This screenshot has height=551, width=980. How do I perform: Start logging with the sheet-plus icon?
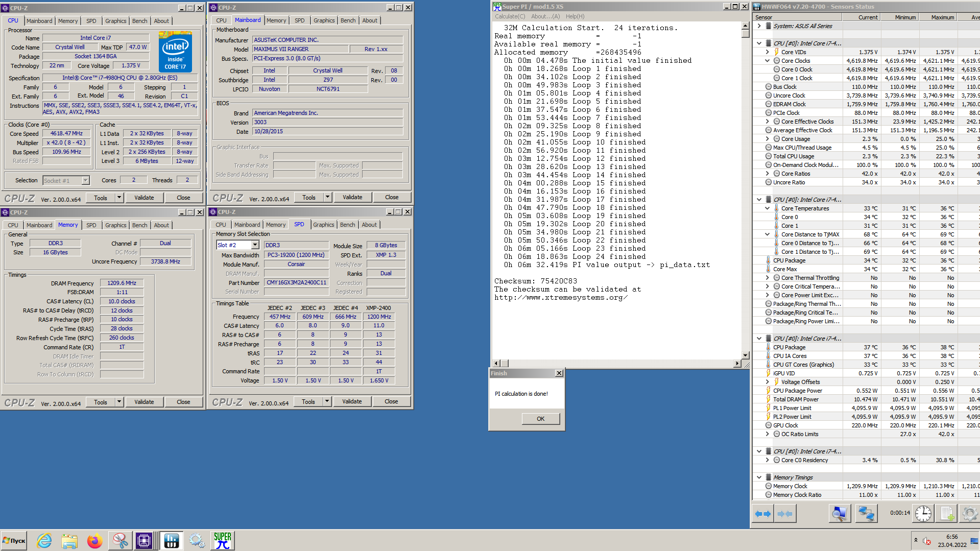947,514
